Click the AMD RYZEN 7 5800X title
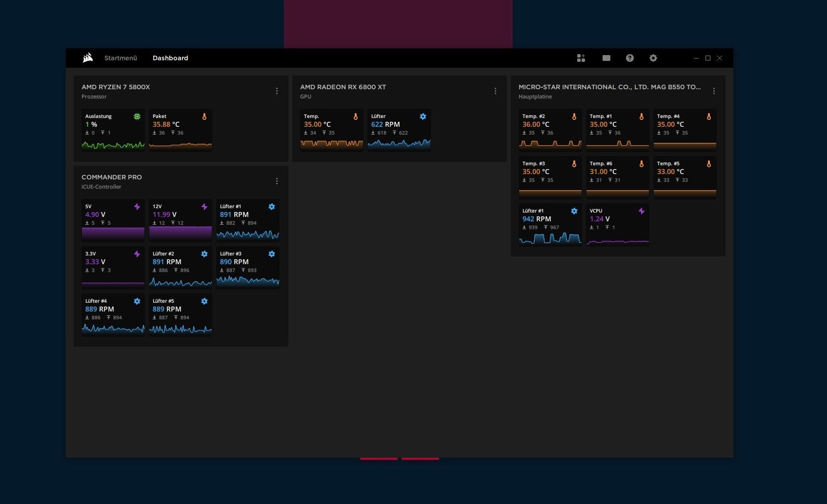Image resolution: width=827 pixels, height=504 pixels. [x=116, y=87]
